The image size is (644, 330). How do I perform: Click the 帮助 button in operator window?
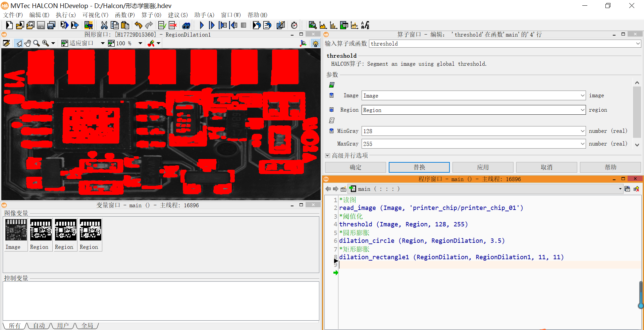tap(610, 167)
